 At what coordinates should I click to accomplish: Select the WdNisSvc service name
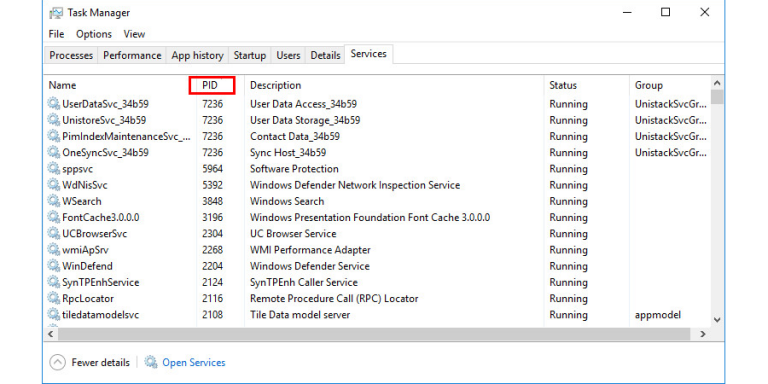(x=85, y=185)
